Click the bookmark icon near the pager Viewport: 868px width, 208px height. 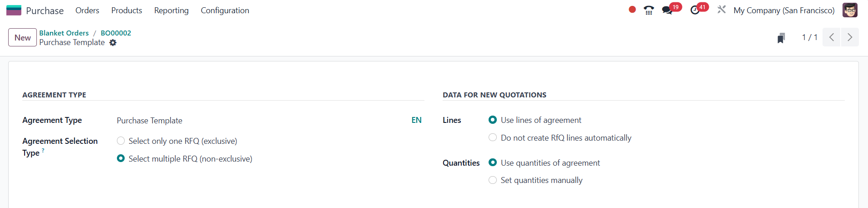point(781,38)
